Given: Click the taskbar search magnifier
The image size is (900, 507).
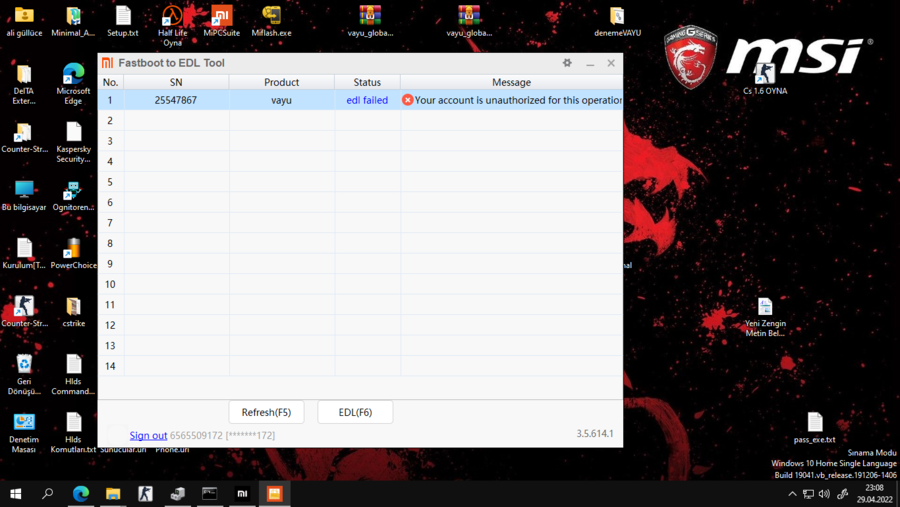Looking at the screenshot, I should click(48, 494).
